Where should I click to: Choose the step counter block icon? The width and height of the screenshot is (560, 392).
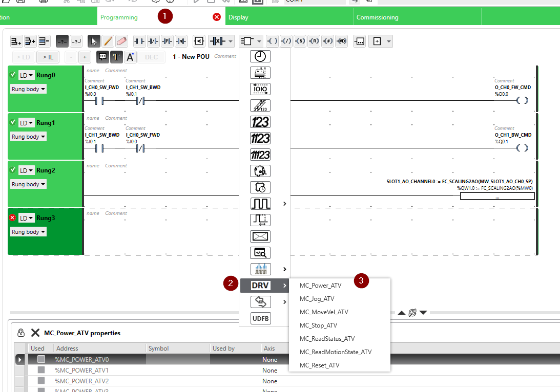tap(260, 105)
